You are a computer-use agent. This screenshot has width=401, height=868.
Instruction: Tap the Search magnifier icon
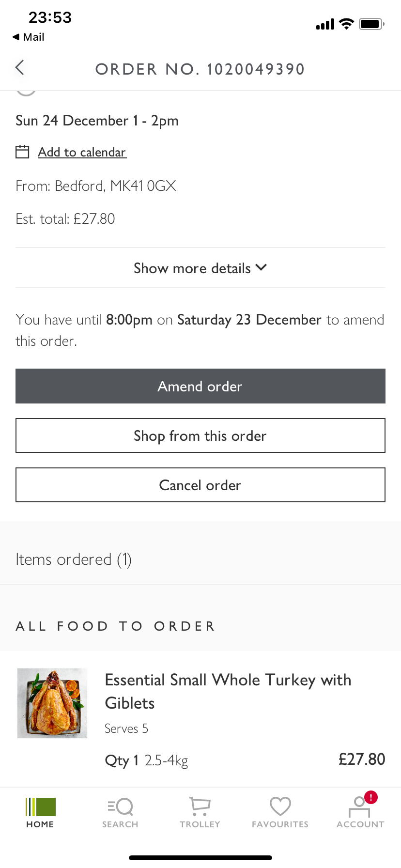(x=121, y=807)
